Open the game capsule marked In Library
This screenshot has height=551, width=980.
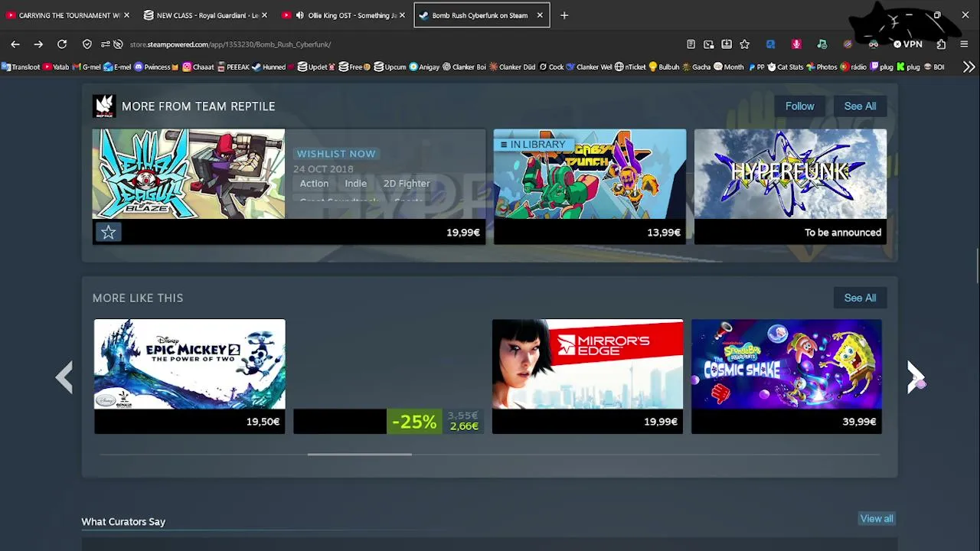pos(590,186)
